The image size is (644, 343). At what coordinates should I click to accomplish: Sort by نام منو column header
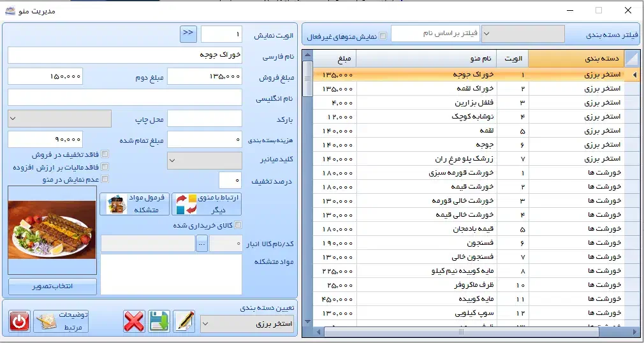(427, 59)
